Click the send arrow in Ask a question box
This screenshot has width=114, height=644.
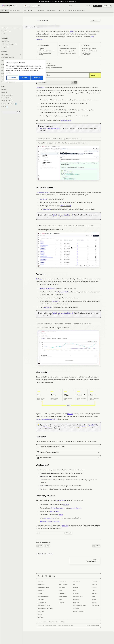[x=76, y=82]
